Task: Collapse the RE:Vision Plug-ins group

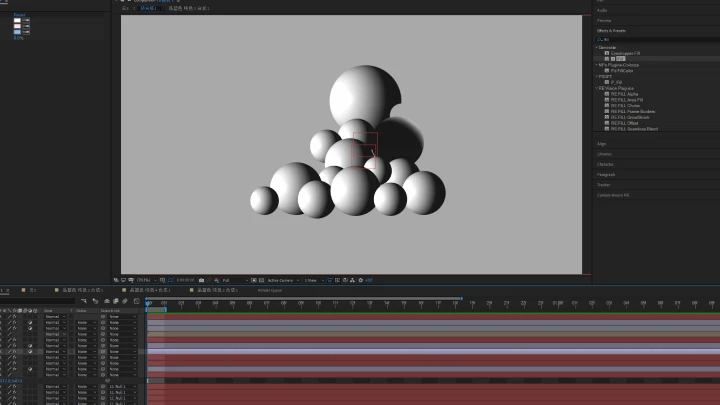Action: click(596, 88)
